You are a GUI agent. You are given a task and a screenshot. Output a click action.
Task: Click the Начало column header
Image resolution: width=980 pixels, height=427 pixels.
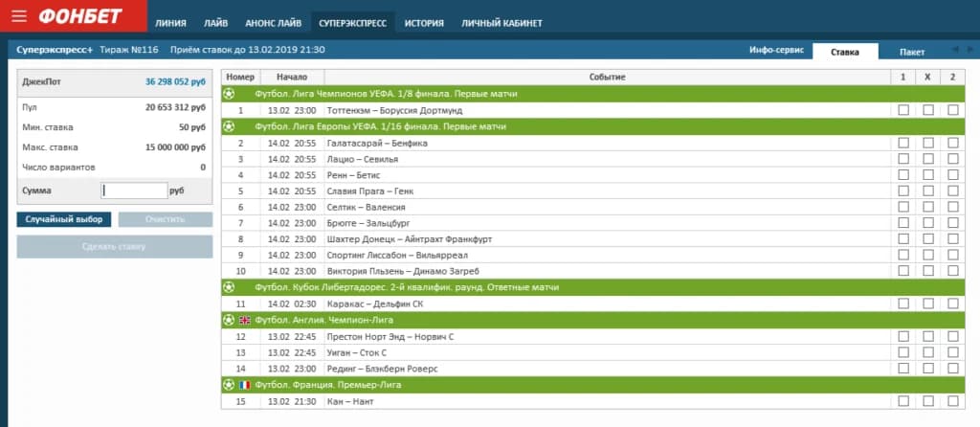(x=292, y=77)
